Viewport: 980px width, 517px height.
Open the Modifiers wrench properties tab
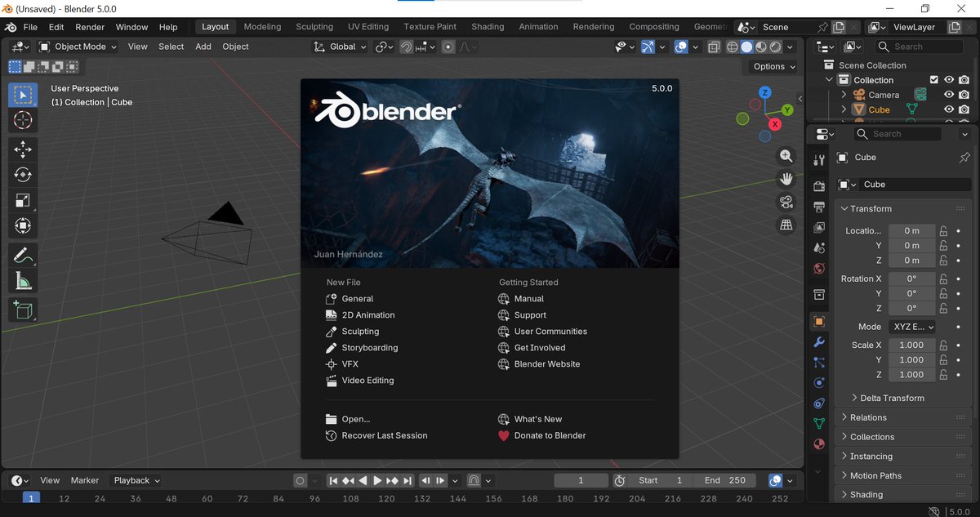(819, 342)
